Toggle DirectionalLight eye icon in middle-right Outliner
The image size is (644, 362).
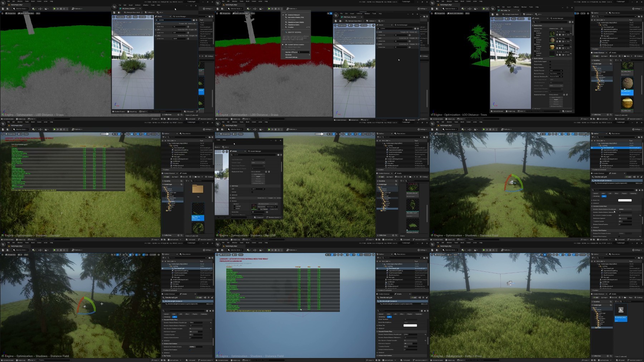[x=592, y=148]
